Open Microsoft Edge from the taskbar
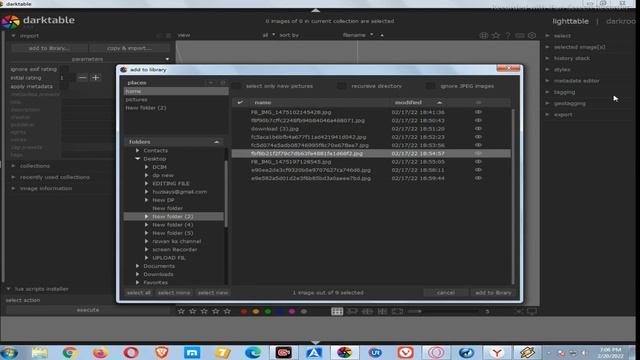 pos(253,353)
